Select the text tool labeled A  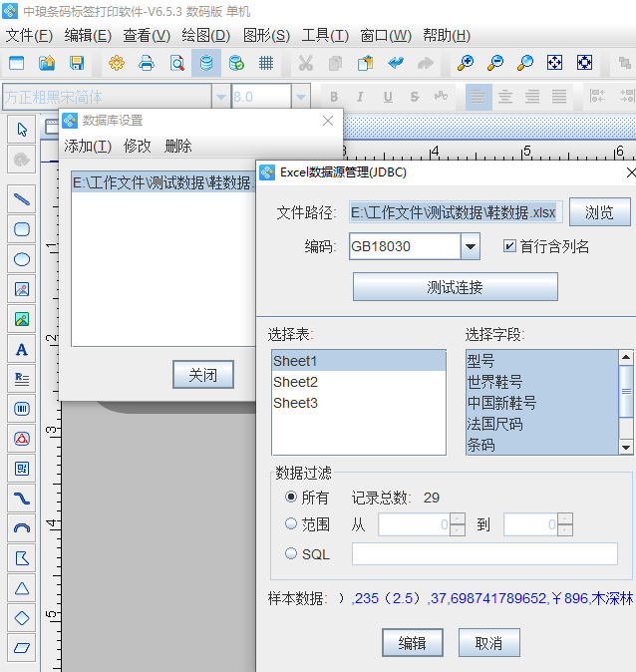(x=21, y=349)
